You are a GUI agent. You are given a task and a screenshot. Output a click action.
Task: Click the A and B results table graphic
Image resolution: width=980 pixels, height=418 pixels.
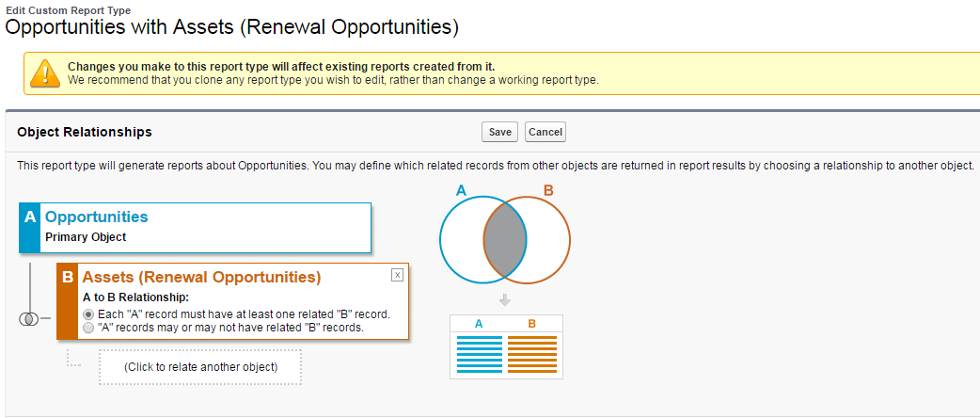(x=506, y=346)
